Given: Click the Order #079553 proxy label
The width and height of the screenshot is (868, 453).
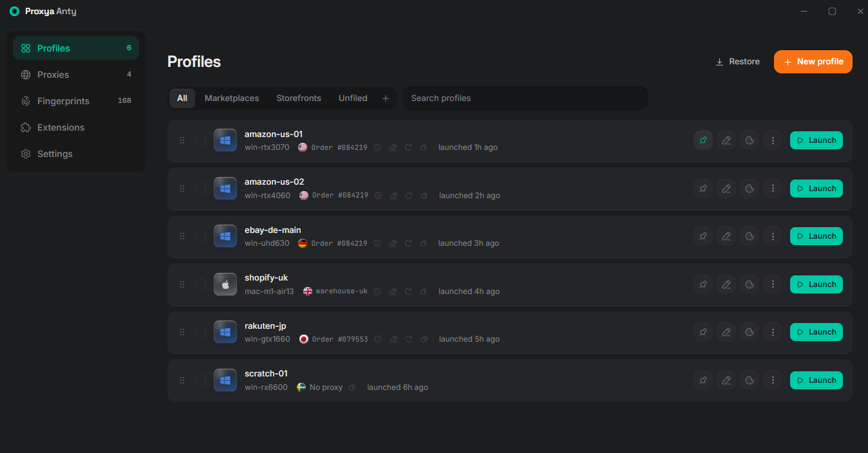Looking at the screenshot, I should coord(340,339).
